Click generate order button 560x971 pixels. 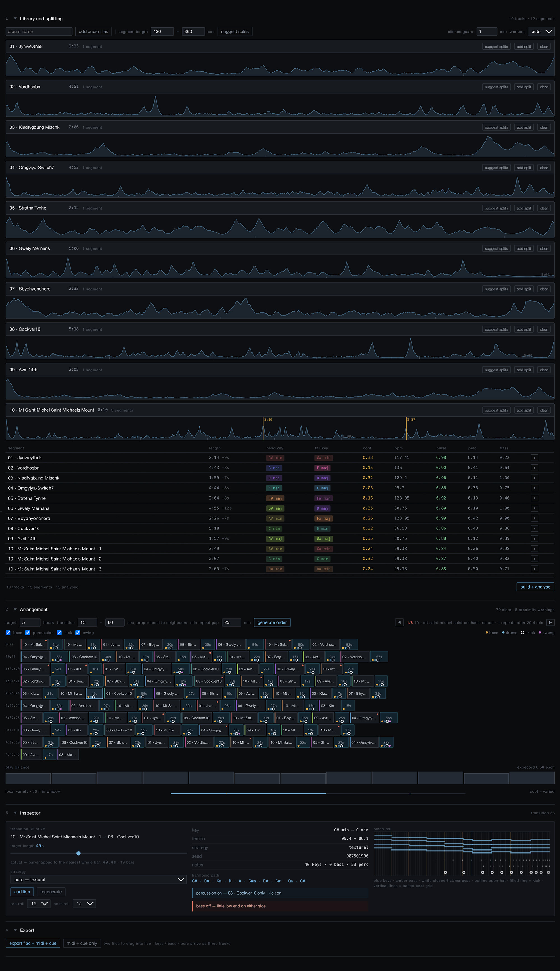point(272,622)
